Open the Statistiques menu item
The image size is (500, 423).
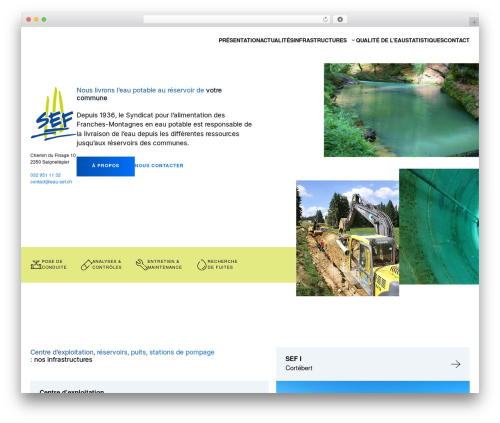[424, 40]
